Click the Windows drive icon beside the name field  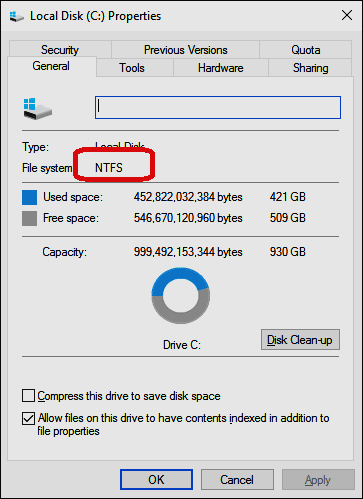click(37, 108)
